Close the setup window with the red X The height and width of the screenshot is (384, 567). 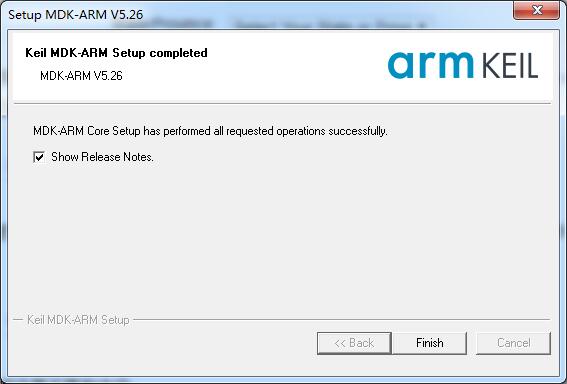pyautogui.click(x=537, y=10)
